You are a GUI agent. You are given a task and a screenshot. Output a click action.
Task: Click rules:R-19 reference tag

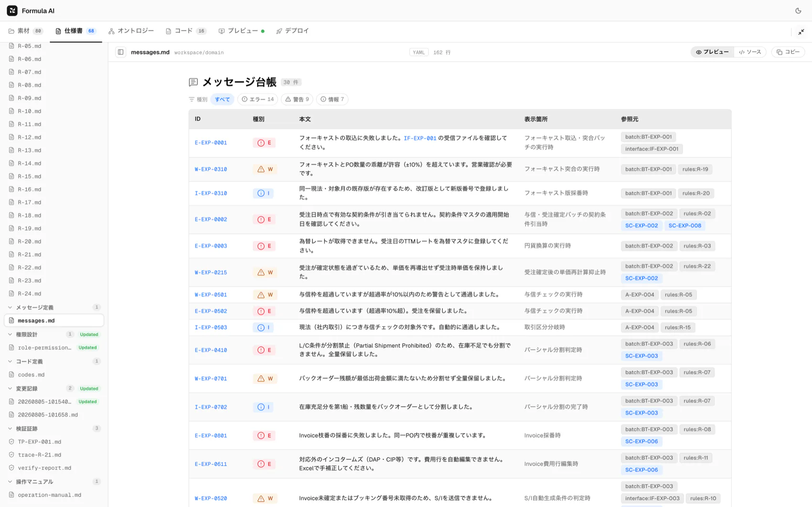[x=695, y=169]
